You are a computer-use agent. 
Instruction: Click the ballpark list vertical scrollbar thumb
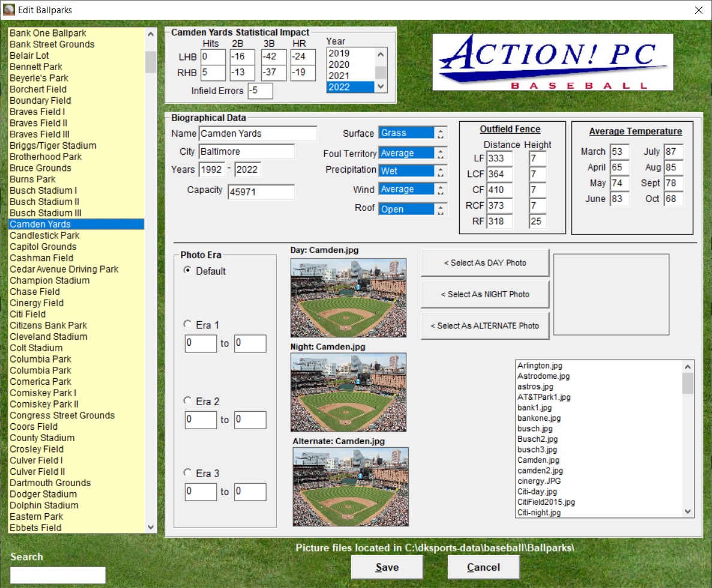pos(150,61)
